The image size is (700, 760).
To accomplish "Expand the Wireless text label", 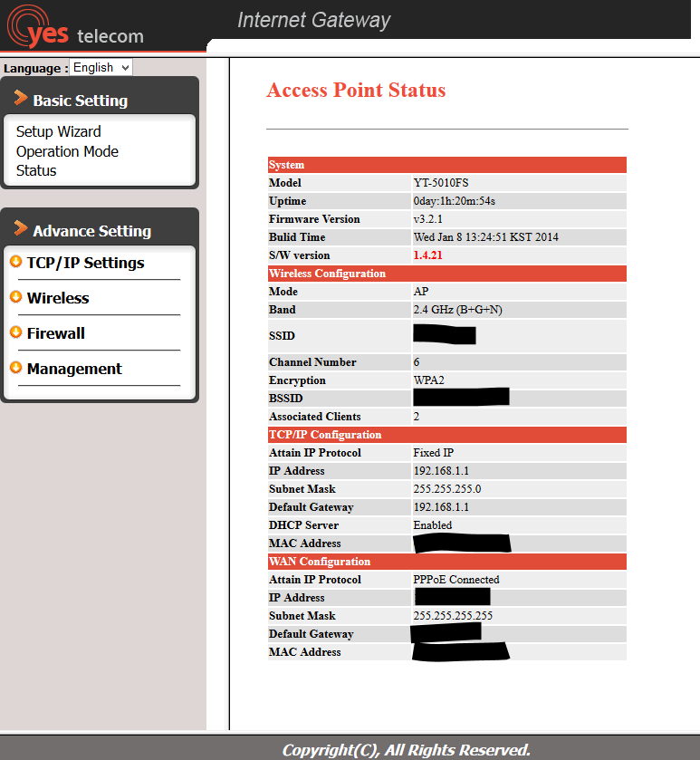I will 58,298.
